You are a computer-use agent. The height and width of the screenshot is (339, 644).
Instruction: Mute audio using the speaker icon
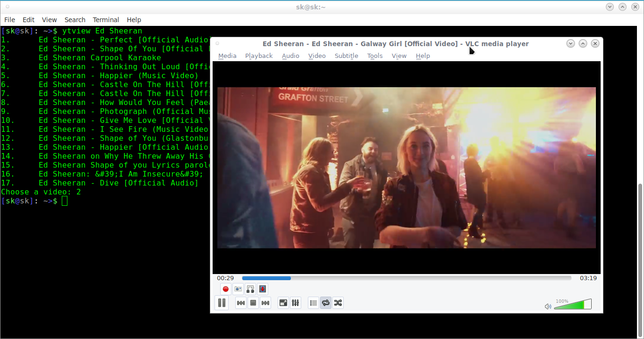pos(548,307)
